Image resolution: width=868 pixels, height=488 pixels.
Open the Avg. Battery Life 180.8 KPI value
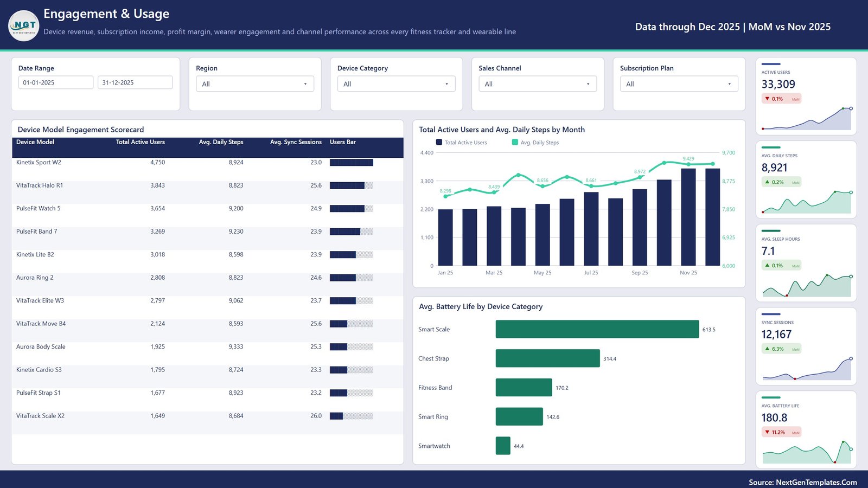click(774, 418)
